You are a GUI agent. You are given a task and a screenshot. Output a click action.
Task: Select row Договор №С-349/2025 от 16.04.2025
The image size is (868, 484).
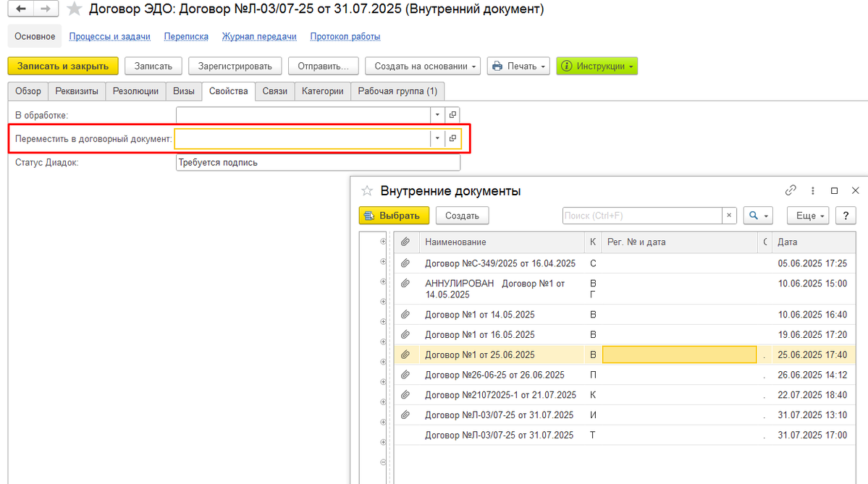pyautogui.click(x=625, y=263)
